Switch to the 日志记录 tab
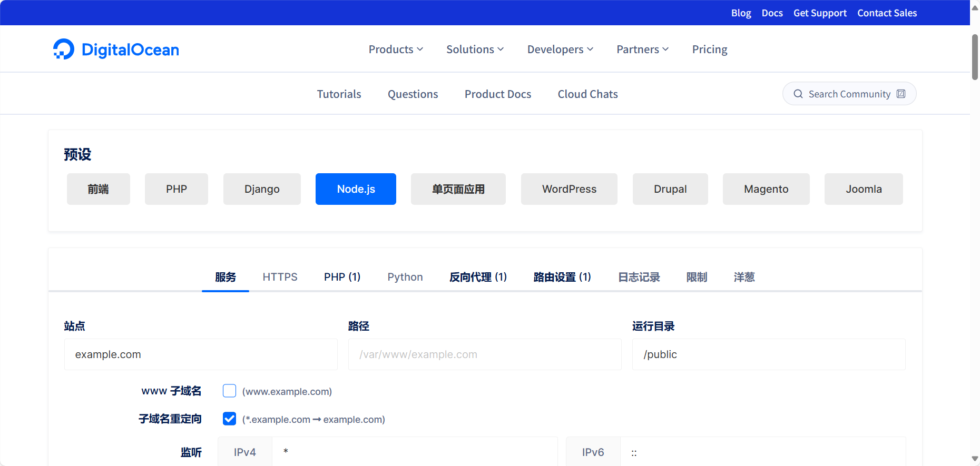980x466 pixels. [639, 277]
